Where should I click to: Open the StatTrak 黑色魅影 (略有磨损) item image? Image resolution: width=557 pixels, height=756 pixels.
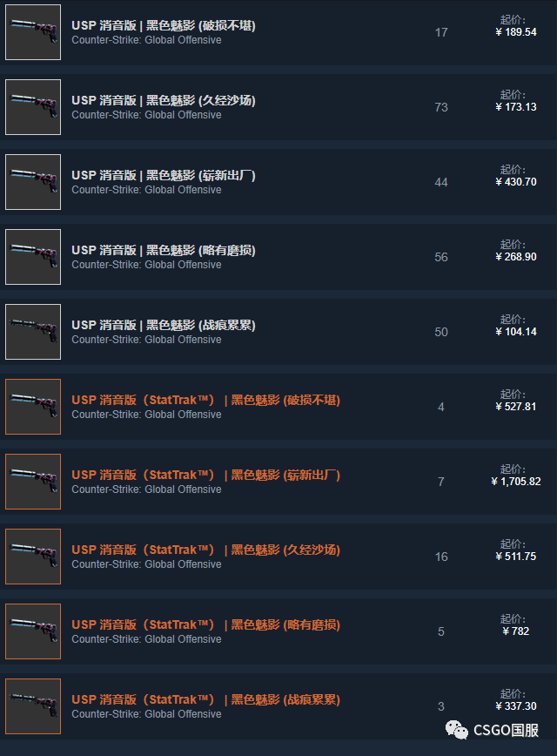click(33, 631)
